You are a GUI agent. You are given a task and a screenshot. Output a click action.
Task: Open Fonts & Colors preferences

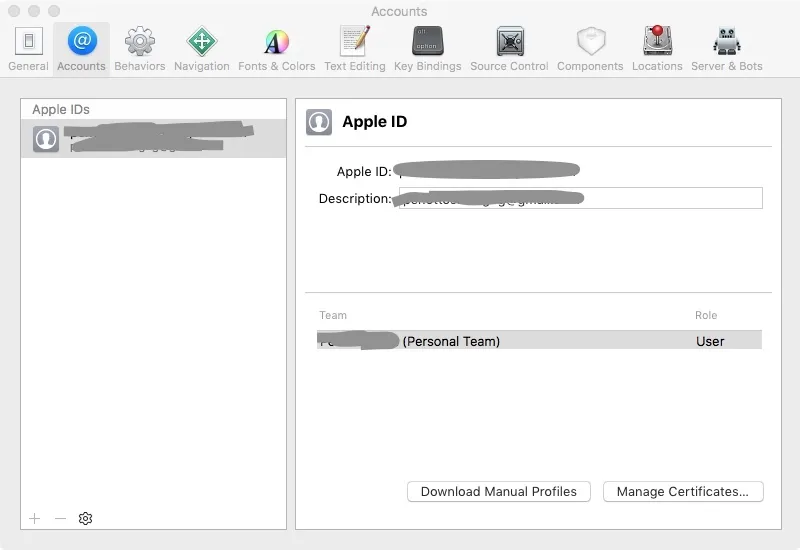pyautogui.click(x=277, y=49)
